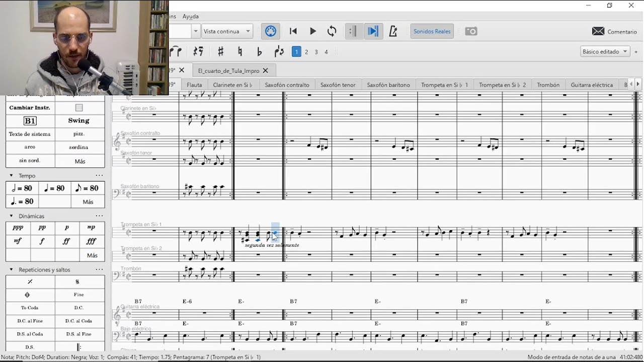Open the Ayuda menu
The height and width of the screenshot is (362, 644).
tap(191, 16)
